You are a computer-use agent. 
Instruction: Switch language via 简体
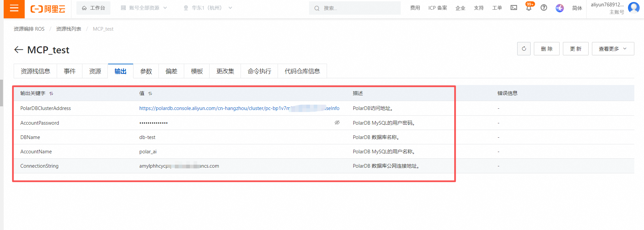(577, 8)
